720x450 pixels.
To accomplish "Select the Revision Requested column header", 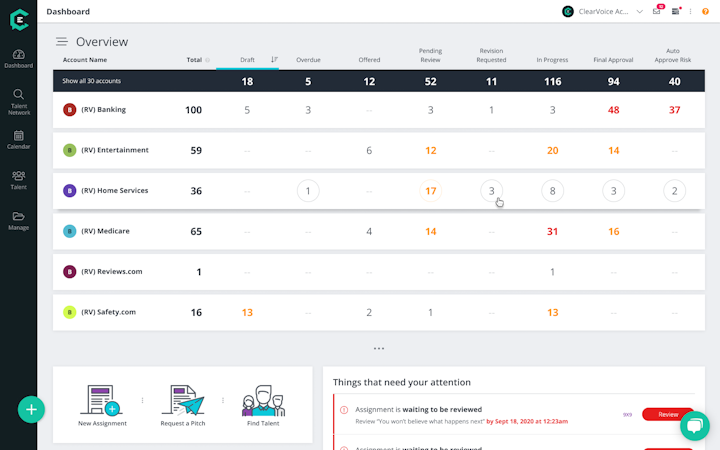I will coord(491,55).
